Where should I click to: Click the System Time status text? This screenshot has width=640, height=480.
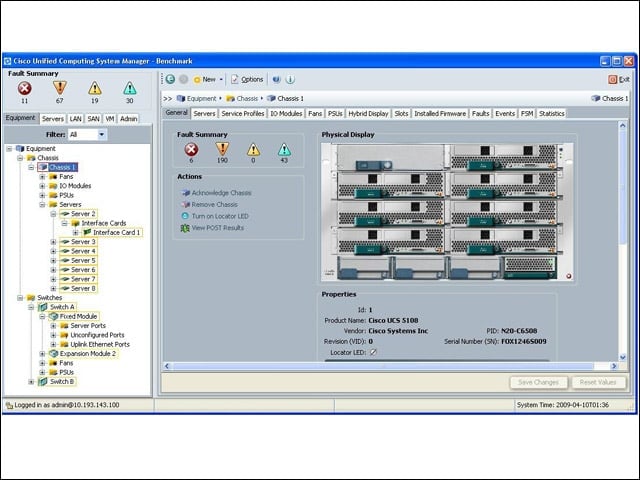[562, 405]
